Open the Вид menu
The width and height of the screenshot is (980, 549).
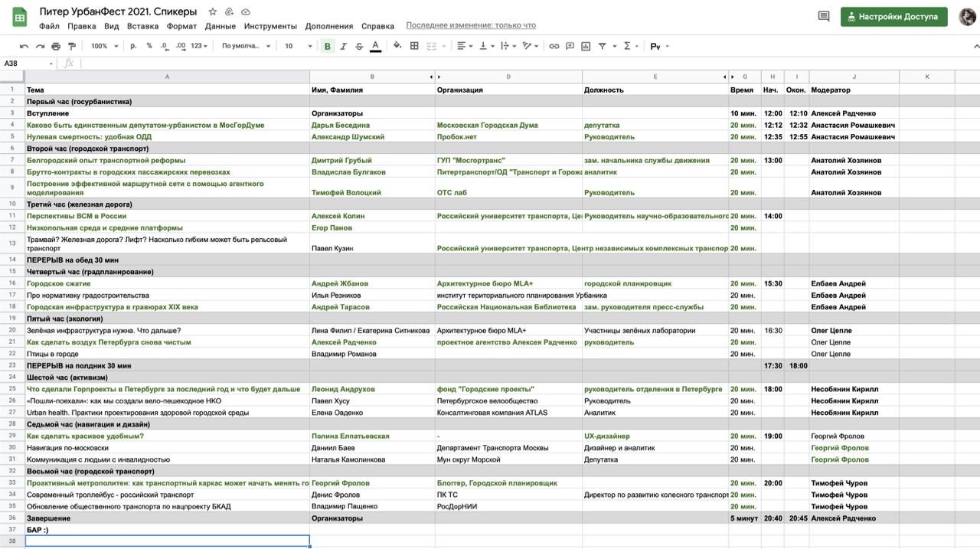(112, 26)
